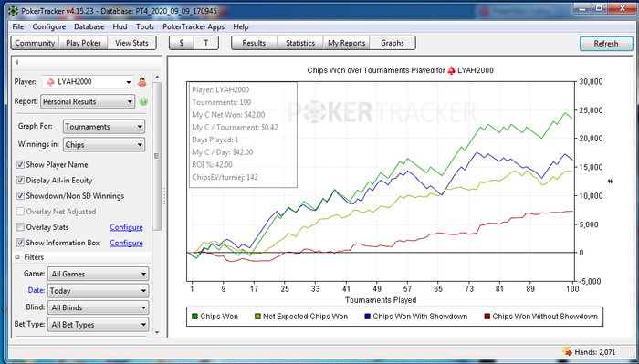This screenshot has height=364, width=639.
Task: Open the Hud menu
Action: pyautogui.click(x=120, y=26)
